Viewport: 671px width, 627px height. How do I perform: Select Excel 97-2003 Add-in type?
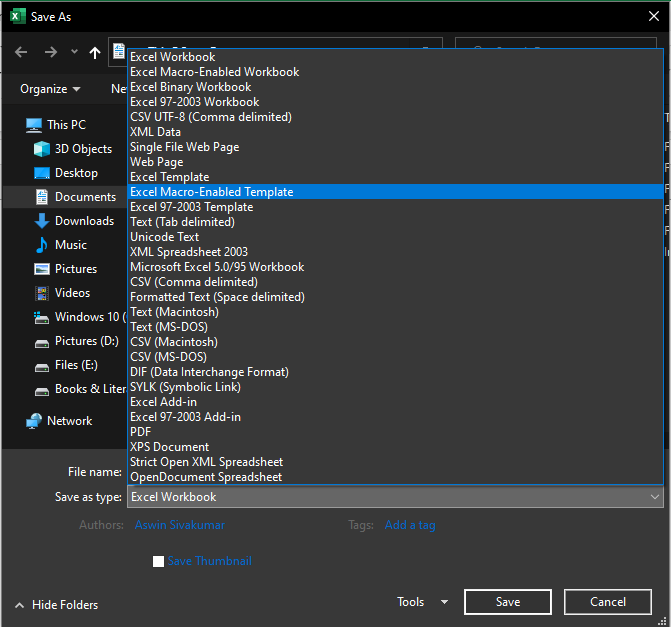pyautogui.click(x=395, y=417)
